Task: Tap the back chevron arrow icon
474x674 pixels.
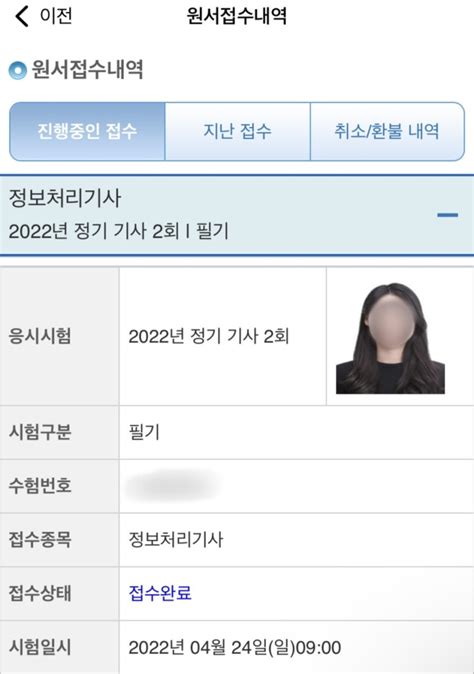Action: point(21,17)
